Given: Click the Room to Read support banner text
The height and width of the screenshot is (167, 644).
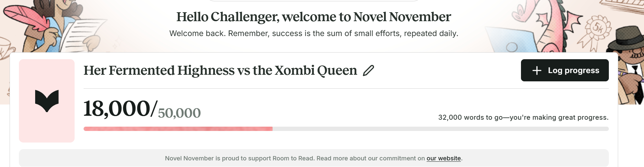Looking at the screenshot, I should [x=294, y=158].
